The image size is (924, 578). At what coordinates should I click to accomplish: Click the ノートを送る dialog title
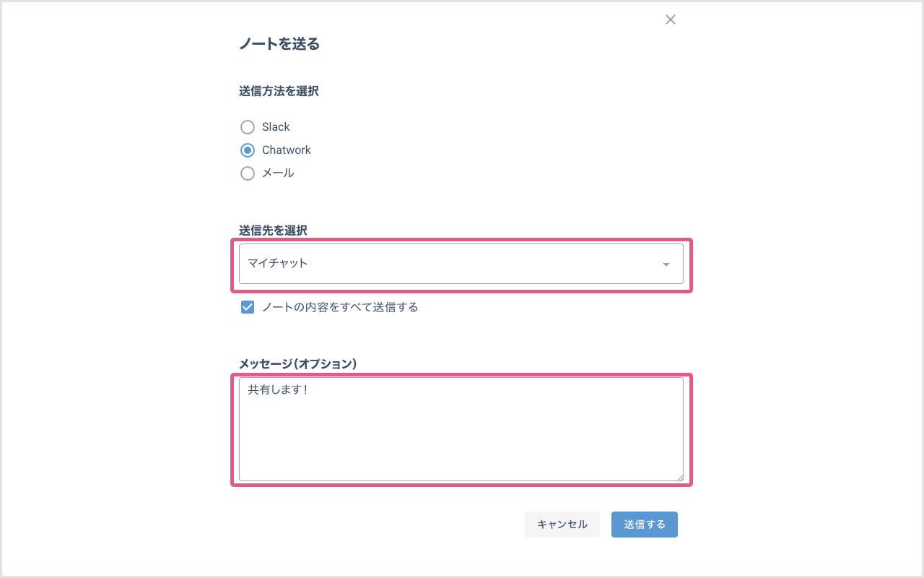tap(279, 44)
